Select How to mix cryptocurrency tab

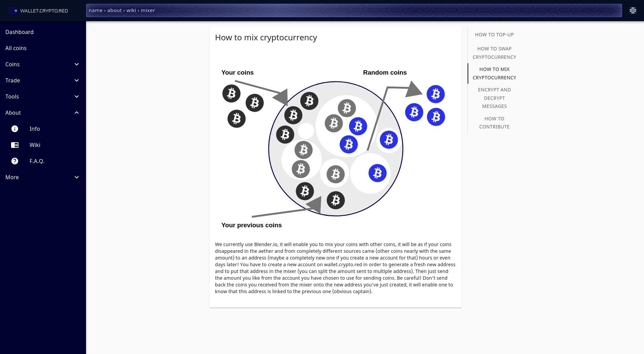coord(494,73)
